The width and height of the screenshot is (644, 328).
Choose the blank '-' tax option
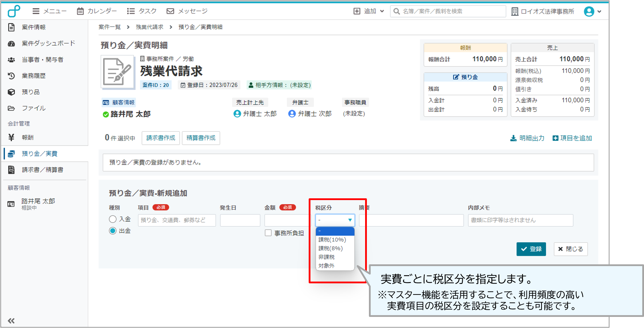click(335, 231)
